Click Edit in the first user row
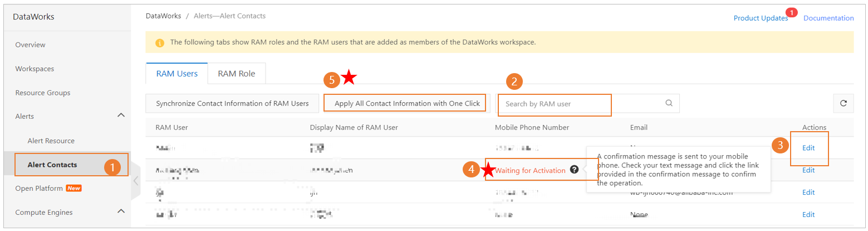 808,148
